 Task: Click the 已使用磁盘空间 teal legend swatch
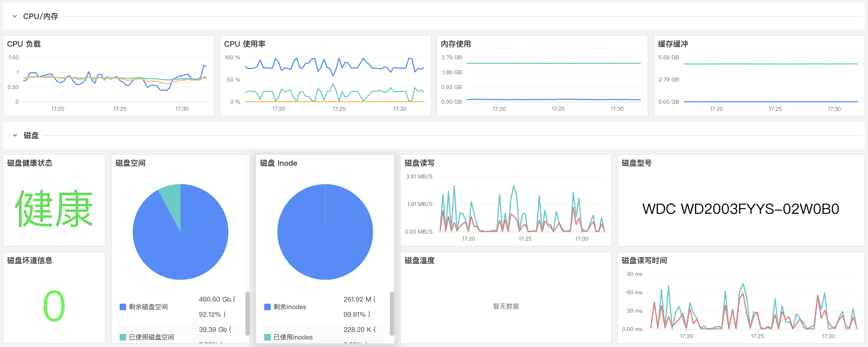coord(123,337)
